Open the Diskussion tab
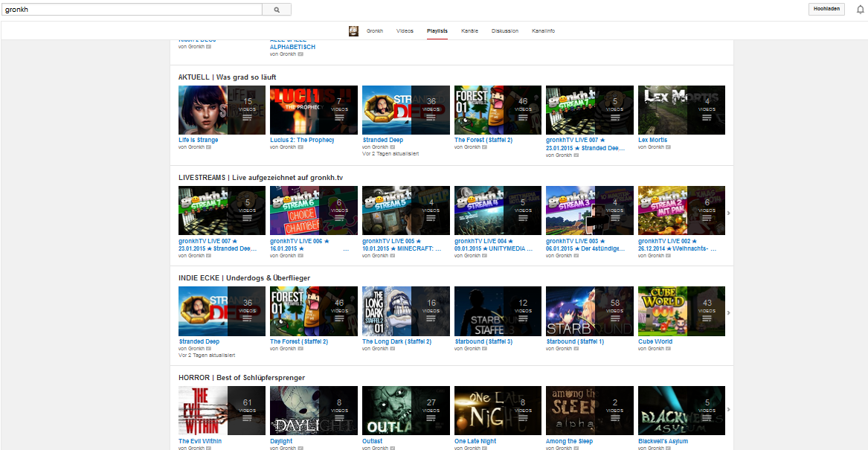The height and width of the screenshot is (450, 868). click(505, 30)
